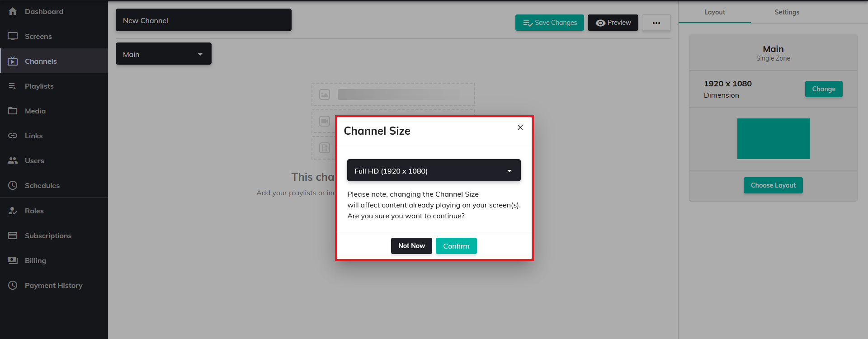The image size is (868, 339).
Task: Click the Dashboard home icon
Action: coord(13,11)
